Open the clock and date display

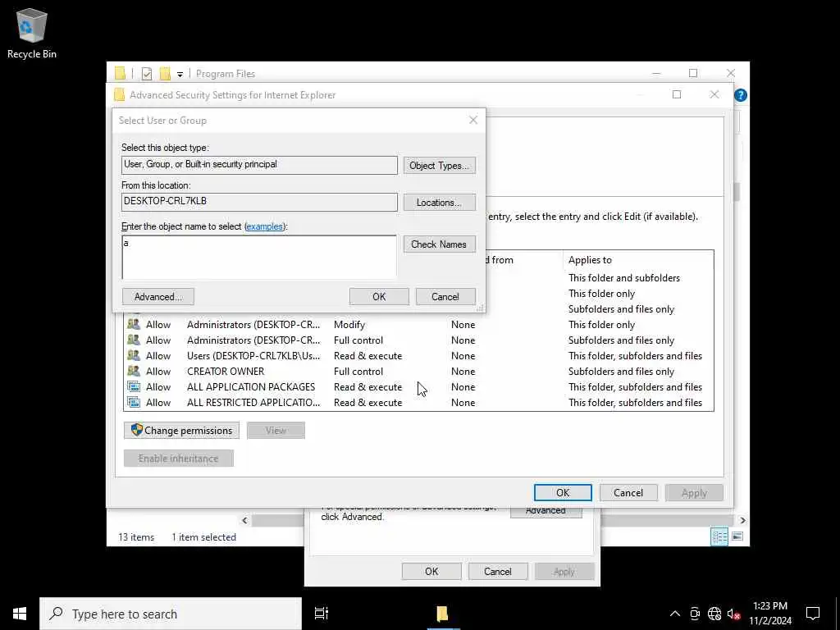769,614
